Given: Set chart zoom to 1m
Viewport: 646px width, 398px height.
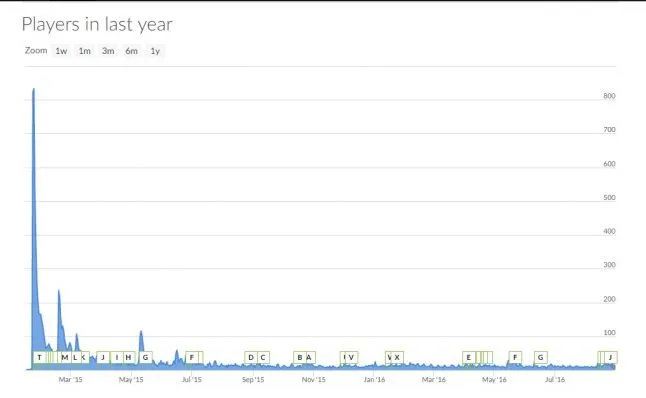Looking at the screenshot, I should 84,51.
